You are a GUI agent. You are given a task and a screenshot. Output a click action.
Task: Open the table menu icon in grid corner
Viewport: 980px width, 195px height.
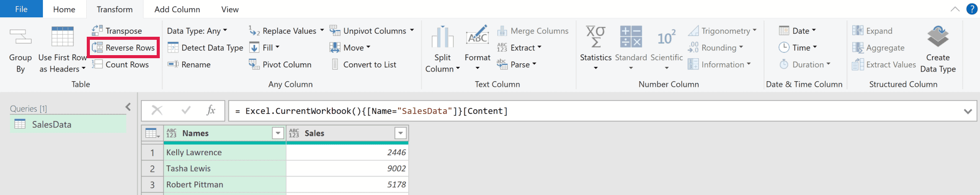152,133
